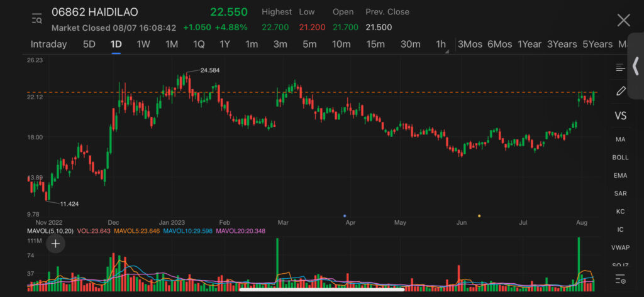Image resolution: width=644 pixels, height=297 pixels.
Task: Expand the collapsed side panel chevron
Action: pos(636,66)
